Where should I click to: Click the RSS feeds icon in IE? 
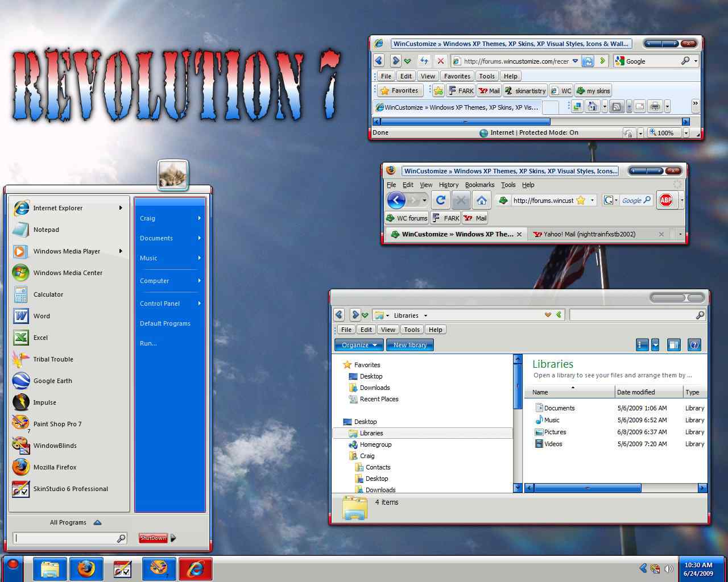click(x=617, y=106)
